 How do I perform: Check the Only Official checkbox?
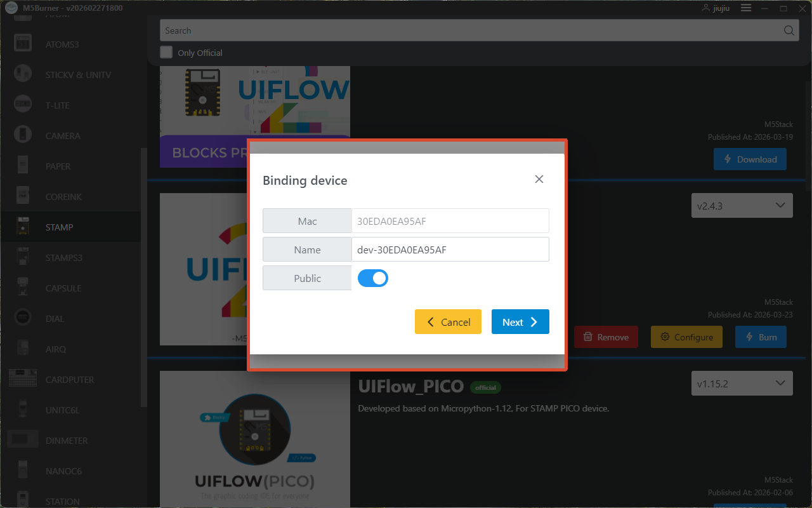pyautogui.click(x=166, y=53)
